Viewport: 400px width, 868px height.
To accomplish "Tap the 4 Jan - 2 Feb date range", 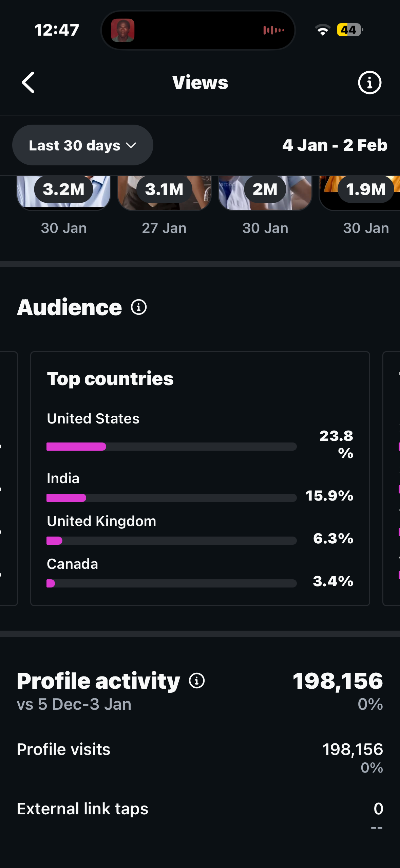I will pyautogui.click(x=335, y=145).
